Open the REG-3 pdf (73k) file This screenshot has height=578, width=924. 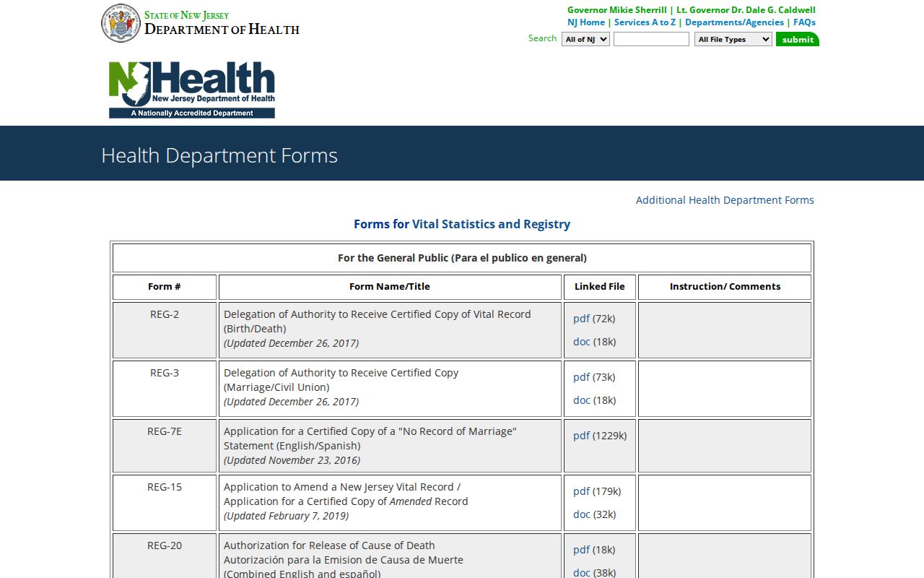tap(581, 377)
